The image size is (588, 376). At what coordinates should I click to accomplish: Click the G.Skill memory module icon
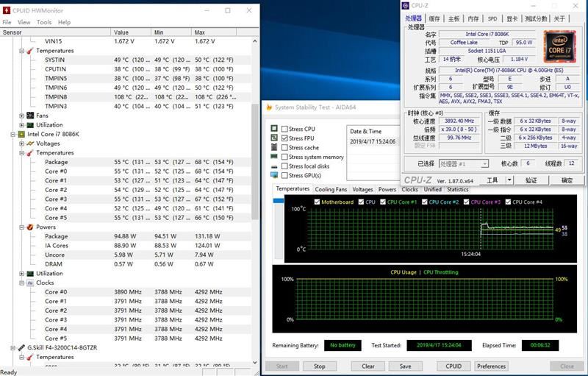click(x=21, y=348)
